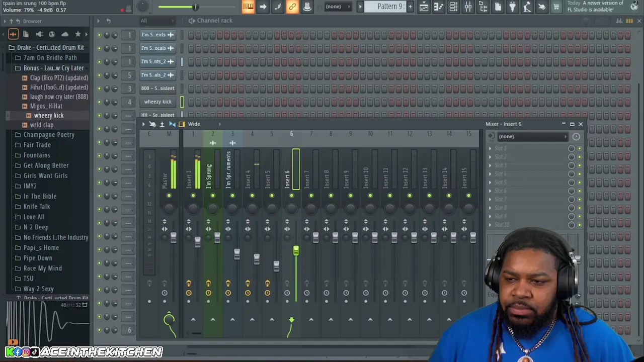Open the mixer menu arrow
The height and width of the screenshot is (362, 644).
pos(143,124)
